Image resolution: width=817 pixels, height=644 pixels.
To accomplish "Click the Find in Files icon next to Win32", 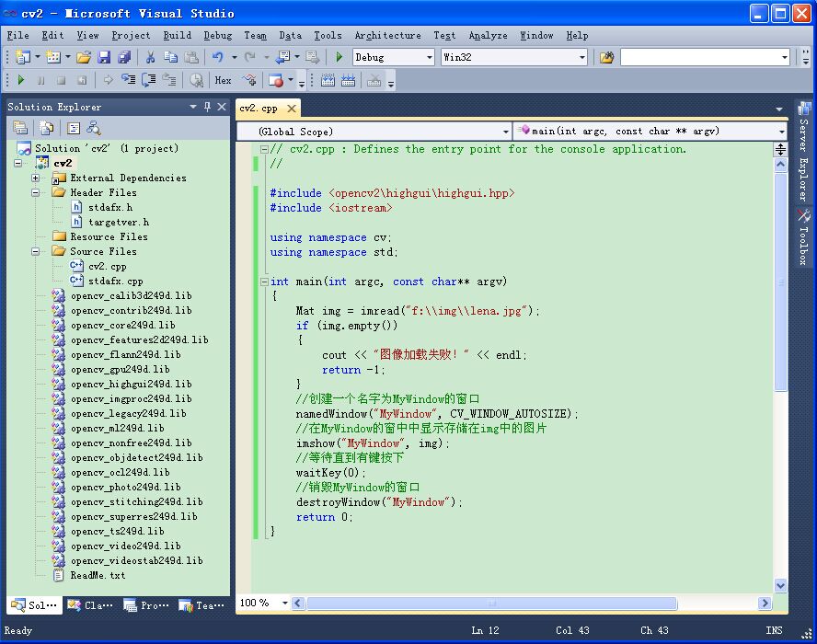I will pyautogui.click(x=606, y=57).
